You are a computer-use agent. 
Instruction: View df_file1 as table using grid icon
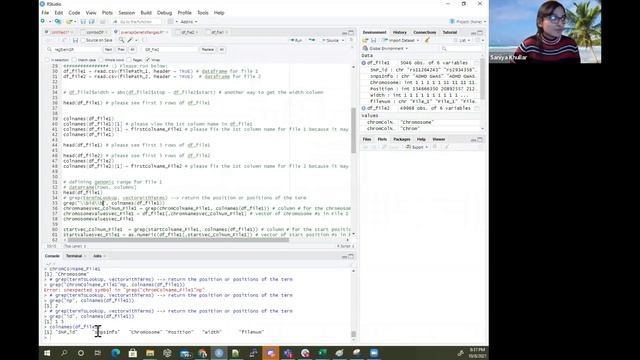pos(476,63)
